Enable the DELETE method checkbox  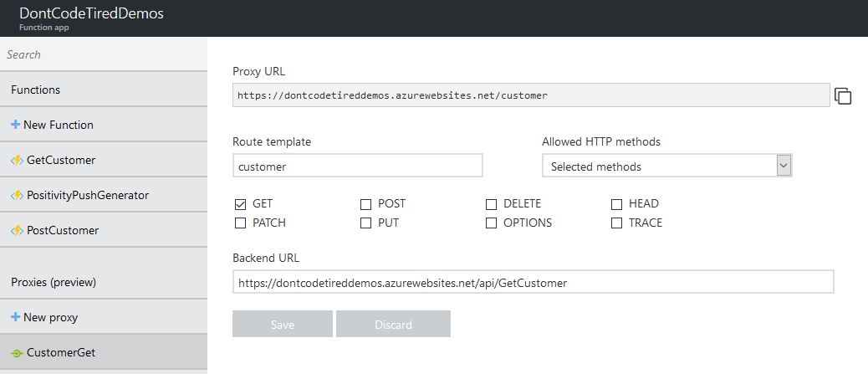coord(491,204)
